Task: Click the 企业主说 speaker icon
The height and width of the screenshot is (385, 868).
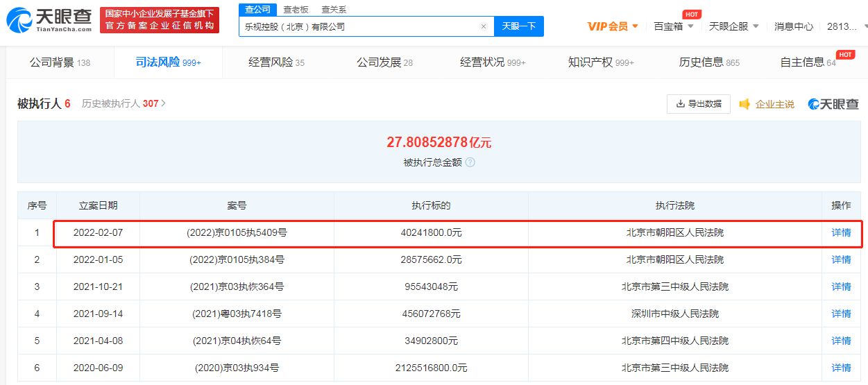Action: coord(744,104)
